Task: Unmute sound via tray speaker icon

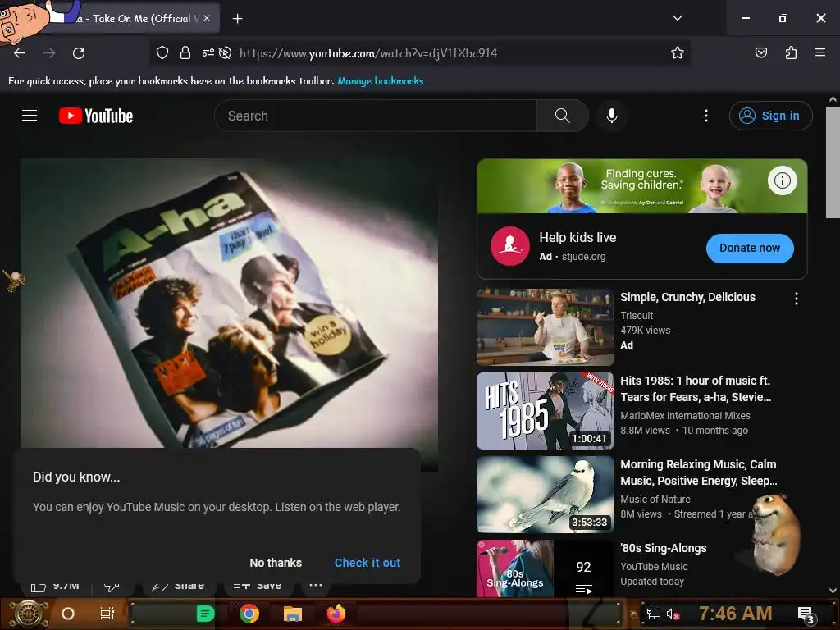Action: [673, 614]
